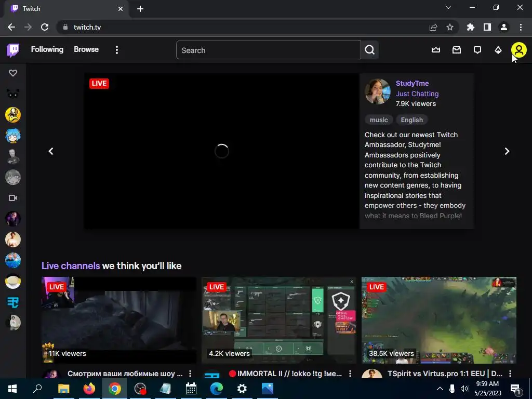Screen dimensions: 532x399
Task: Open the stream thumbnail with 4.2K viewers
Action: point(279,320)
